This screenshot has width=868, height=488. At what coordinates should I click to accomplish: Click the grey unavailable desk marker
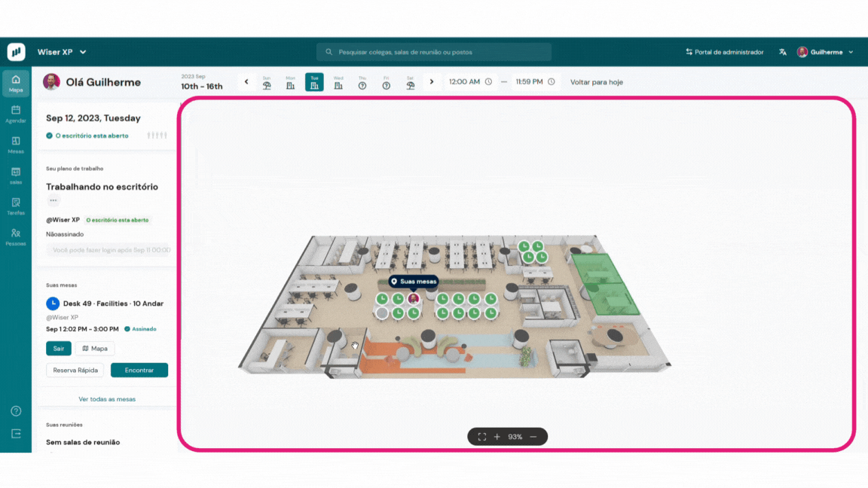coord(382,313)
